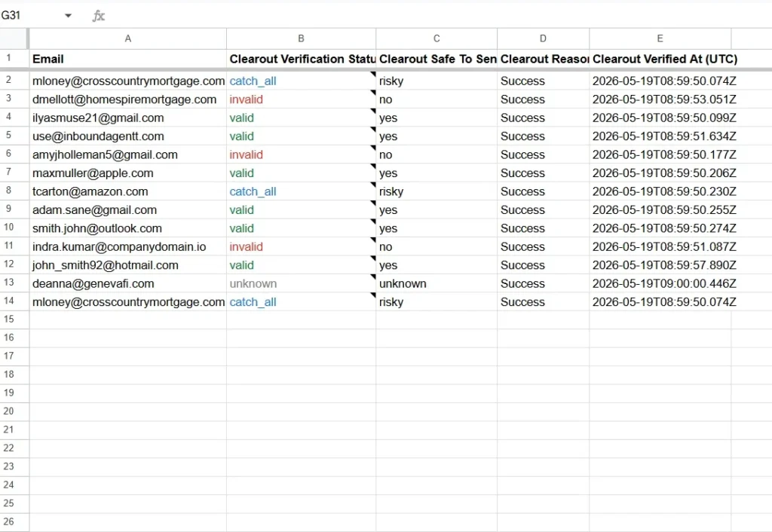Click timestamp 2026-05-19T08:59:51.634Z
The width and height of the screenshot is (772, 532).
click(x=664, y=136)
